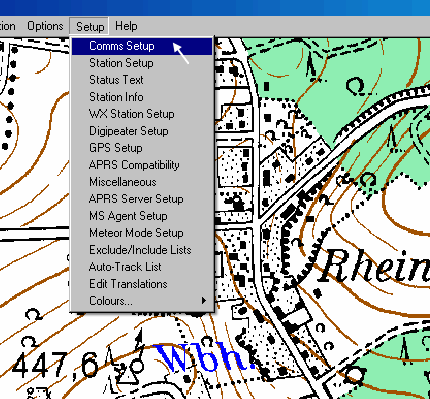Open Comms Setup from the menu
This screenshot has width=430, height=399.
pyautogui.click(x=142, y=46)
